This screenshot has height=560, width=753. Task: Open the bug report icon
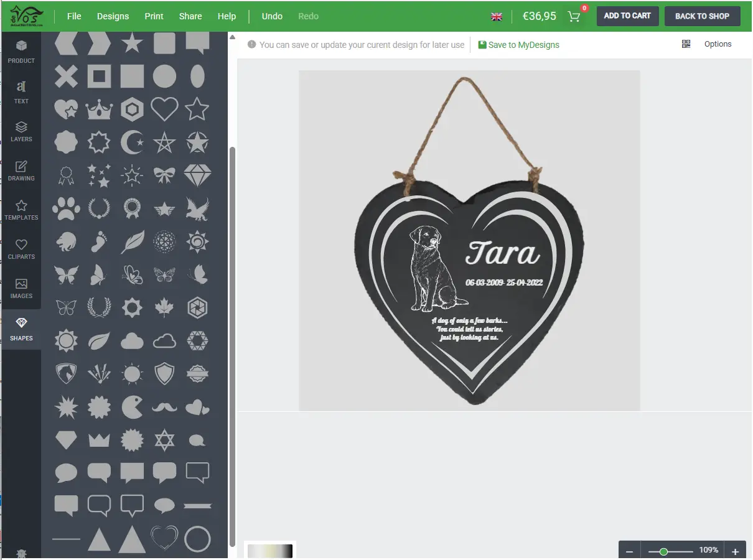point(21,553)
